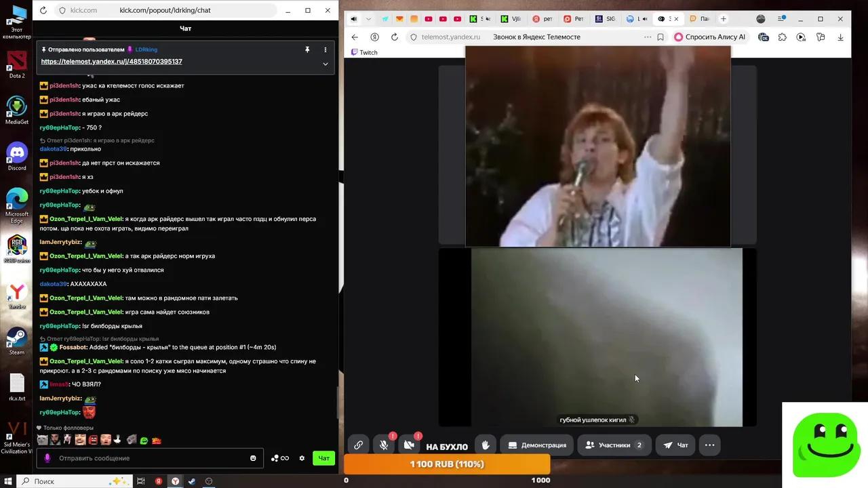This screenshot has height=488, width=868.
Task: Reload the Telemost page
Action: coord(394,37)
